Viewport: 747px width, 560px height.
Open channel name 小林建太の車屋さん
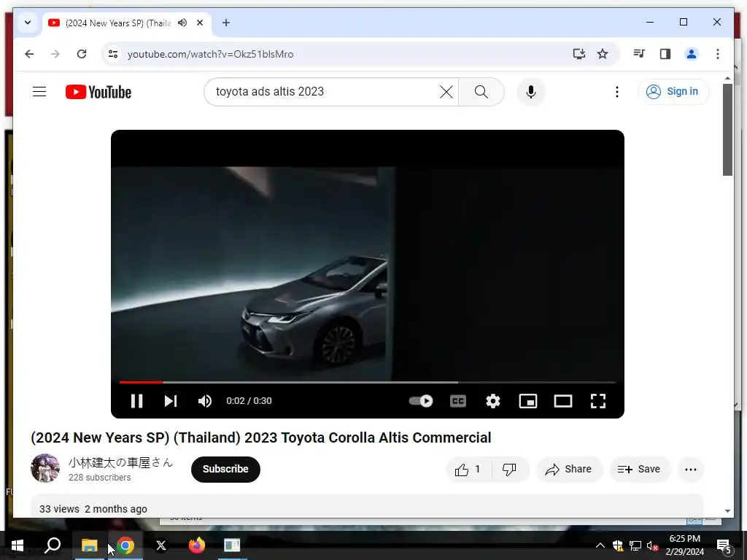click(120, 462)
